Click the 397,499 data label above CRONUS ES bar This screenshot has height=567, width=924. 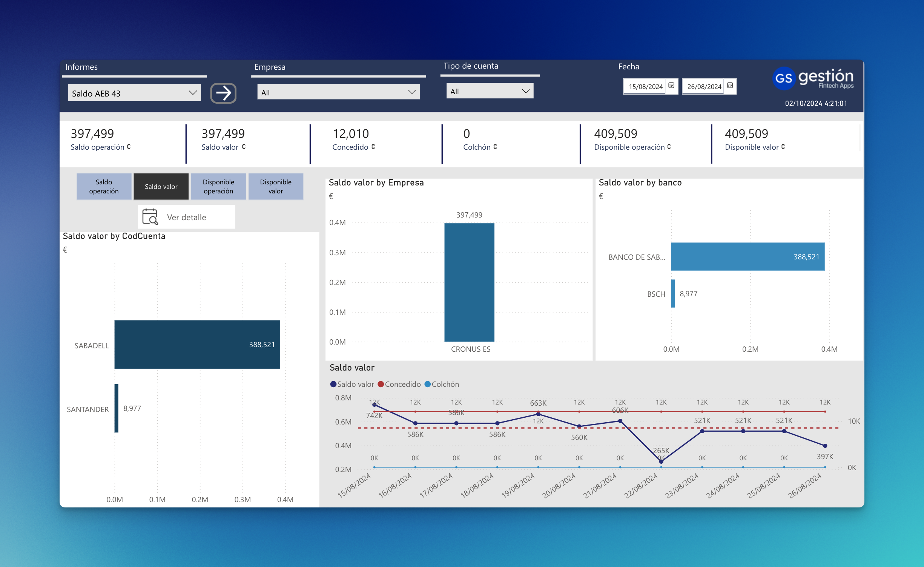point(469,215)
